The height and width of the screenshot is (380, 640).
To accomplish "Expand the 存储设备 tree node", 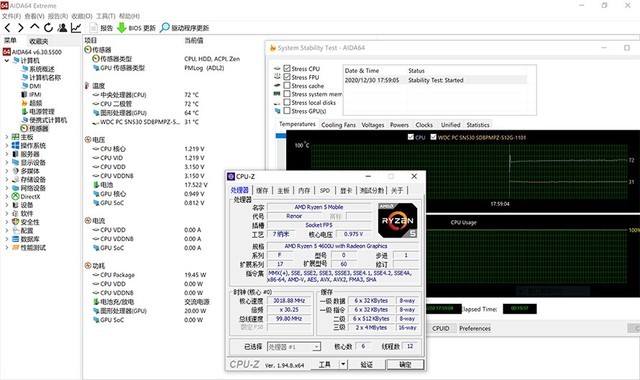I will click(x=7, y=180).
